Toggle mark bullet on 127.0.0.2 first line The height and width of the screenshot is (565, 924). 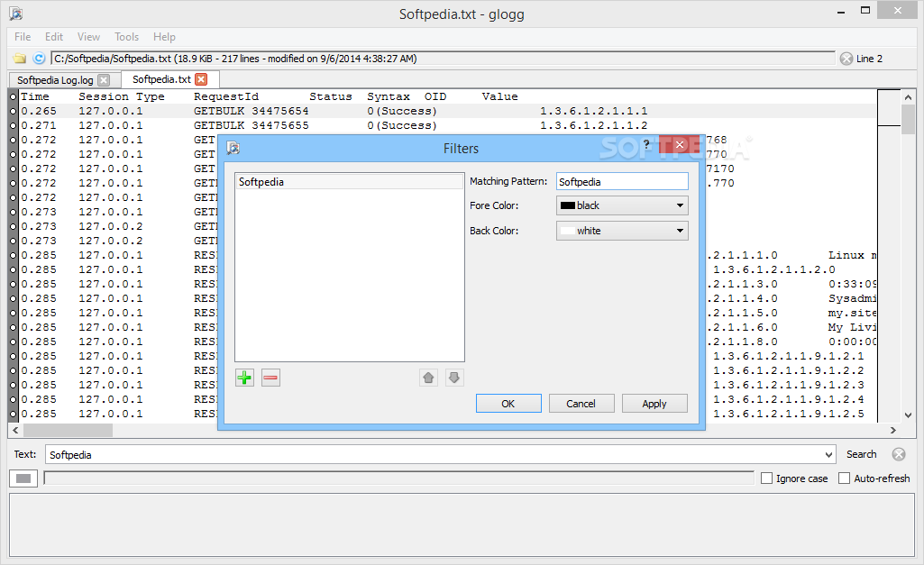(x=13, y=226)
